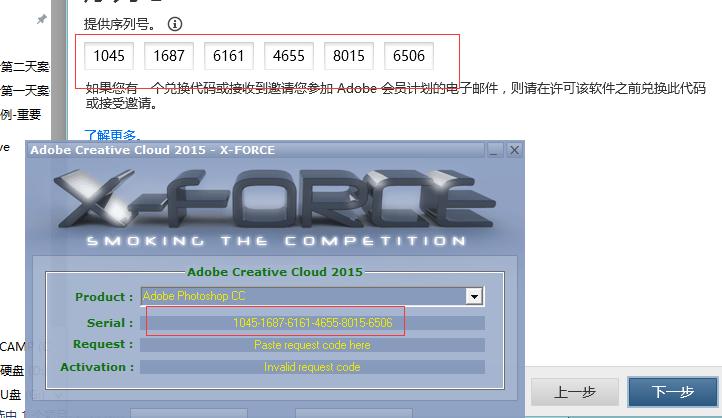Click the 提供序列号 label text
722x418 pixels.
[x=120, y=24]
